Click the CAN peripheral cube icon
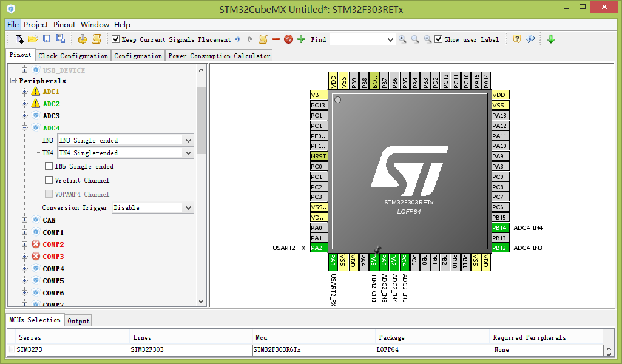The width and height of the screenshot is (622, 364). pyautogui.click(x=36, y=220)
